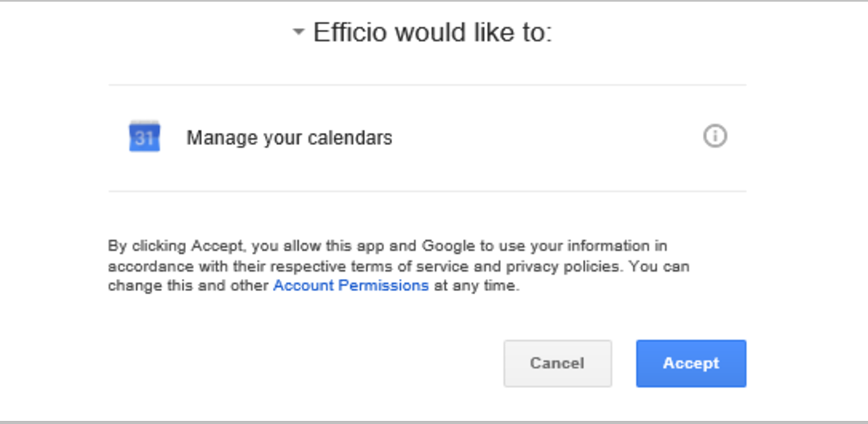Click the word Efficio in the title
The image size is (868, 424).
tap(349, 32)
